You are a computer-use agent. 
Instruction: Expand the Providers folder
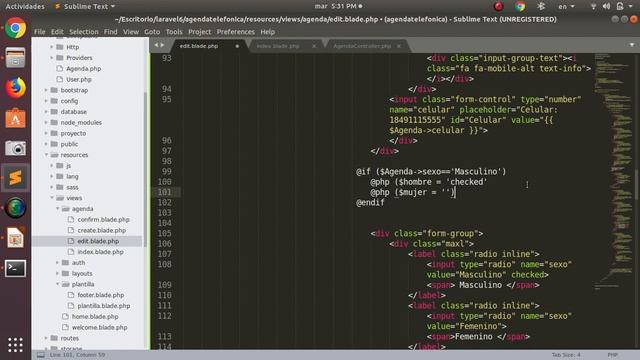[x=52, y=58]
